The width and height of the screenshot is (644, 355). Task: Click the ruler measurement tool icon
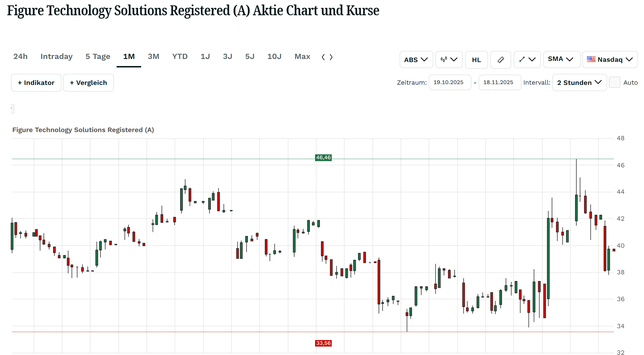pos(500,60)
